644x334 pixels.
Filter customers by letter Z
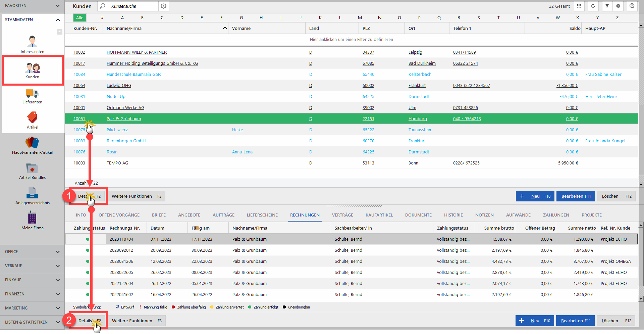pyautogui.click(x=617, y=18)
